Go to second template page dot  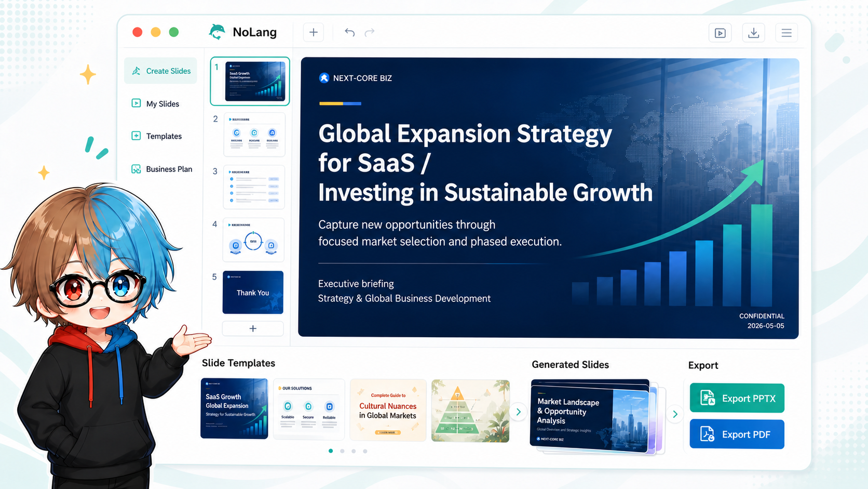(x=342, y=451)
